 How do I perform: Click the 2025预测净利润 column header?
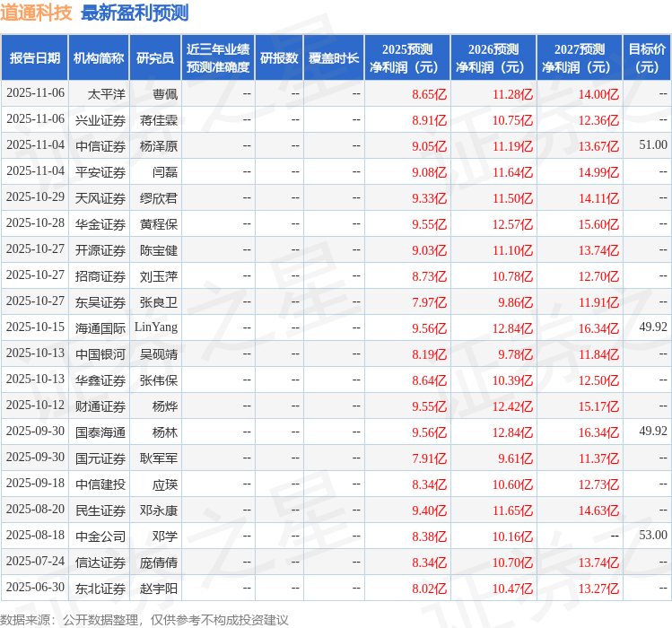tap(407, 58)
